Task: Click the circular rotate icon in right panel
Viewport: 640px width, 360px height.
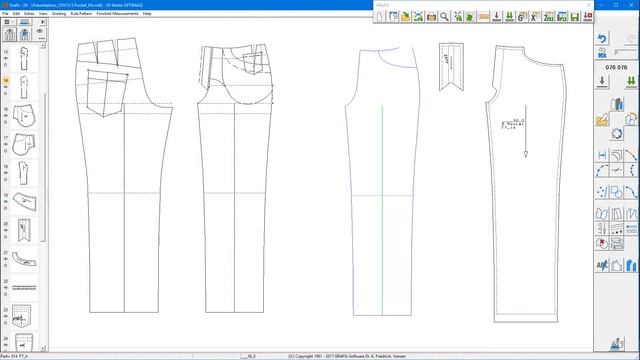Action: (617, 134)
